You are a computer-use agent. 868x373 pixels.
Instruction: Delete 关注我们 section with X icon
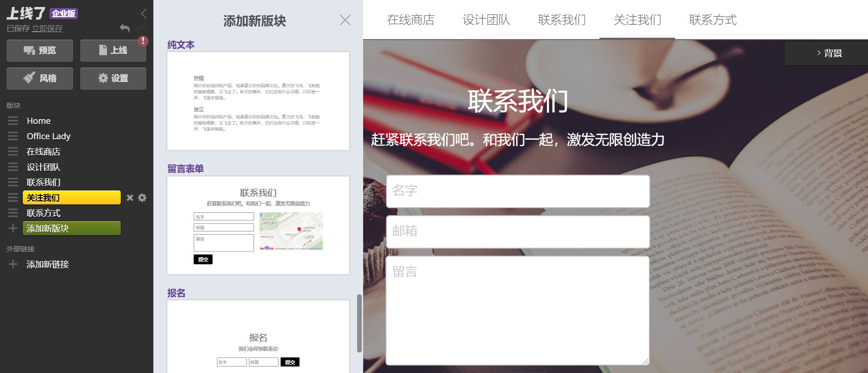[130, 197]
